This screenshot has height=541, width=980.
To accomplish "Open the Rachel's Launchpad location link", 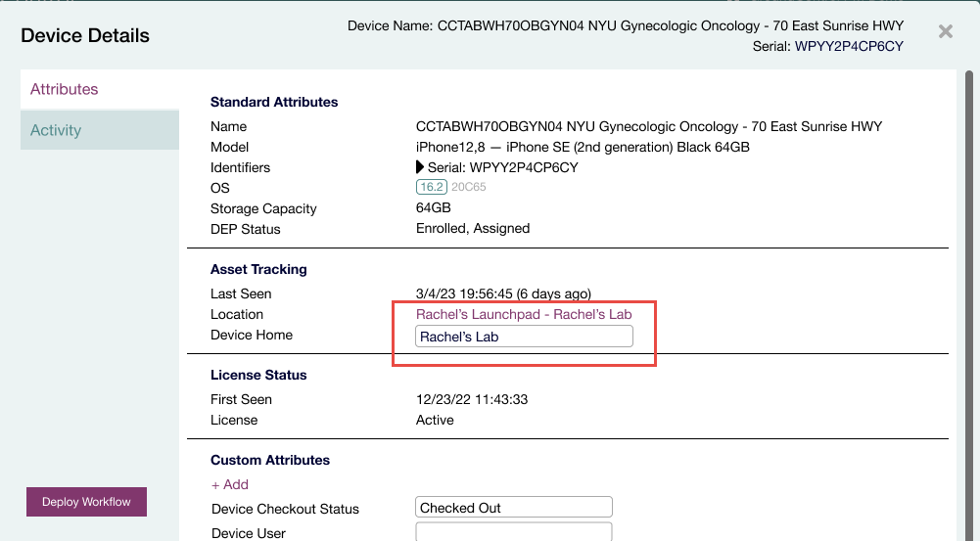I will click(x=523, y=314).
